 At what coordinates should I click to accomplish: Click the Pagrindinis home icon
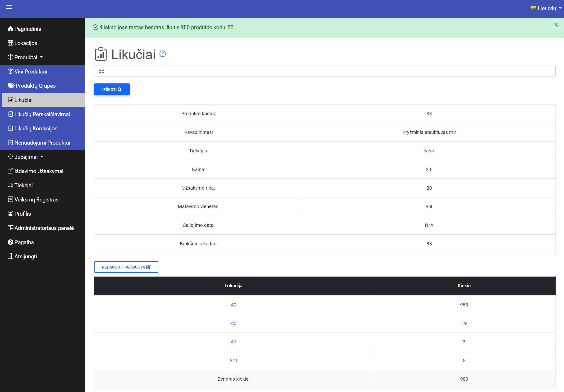(x=10, y=29)
